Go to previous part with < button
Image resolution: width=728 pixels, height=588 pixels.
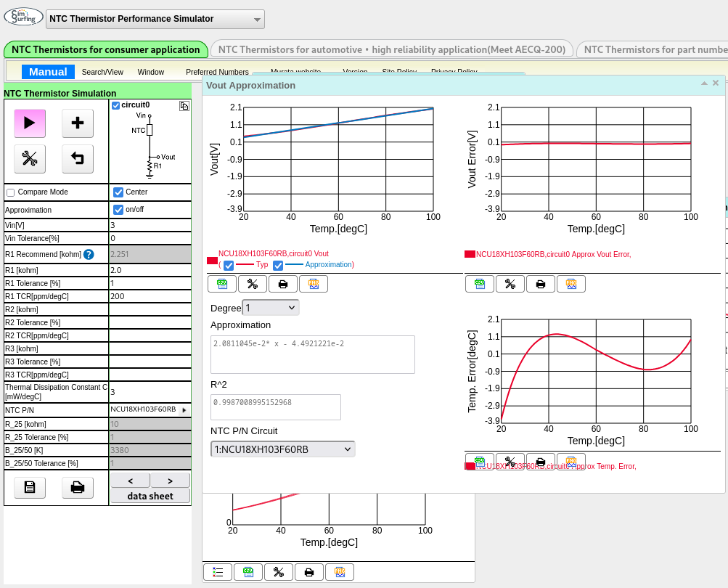131,481
